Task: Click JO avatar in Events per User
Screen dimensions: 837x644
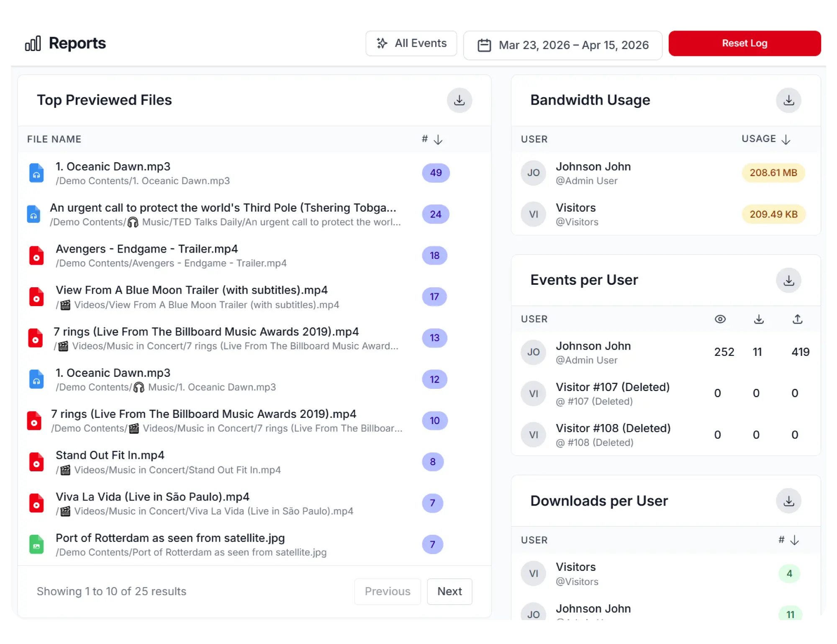Action: [x=533, y=352]
